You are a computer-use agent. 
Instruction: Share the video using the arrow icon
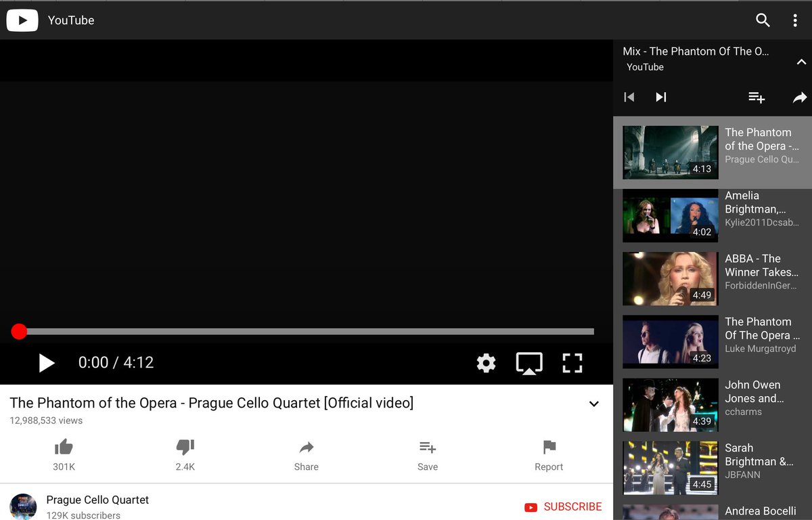[307, 447]
